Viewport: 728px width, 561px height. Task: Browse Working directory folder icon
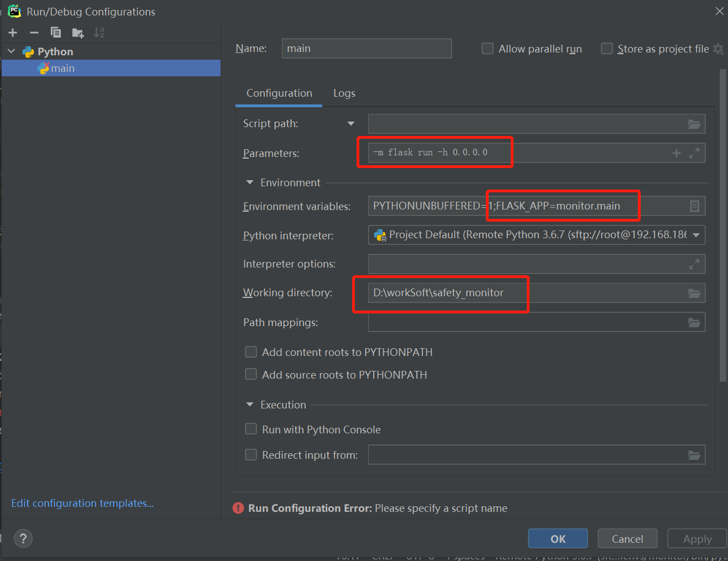pos(694,293)
